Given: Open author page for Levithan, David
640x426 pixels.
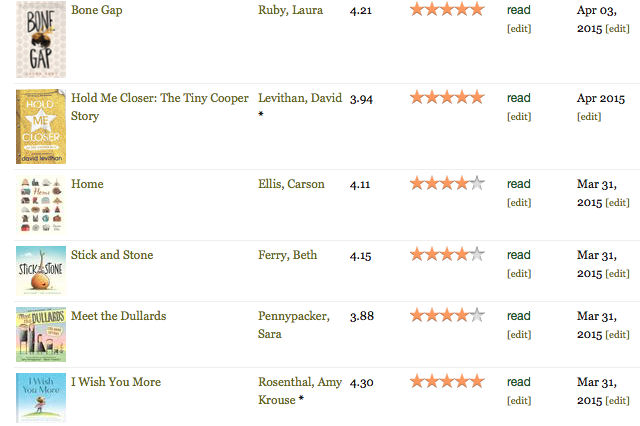Looking at the screenshot, I should [x=300, y=98].
